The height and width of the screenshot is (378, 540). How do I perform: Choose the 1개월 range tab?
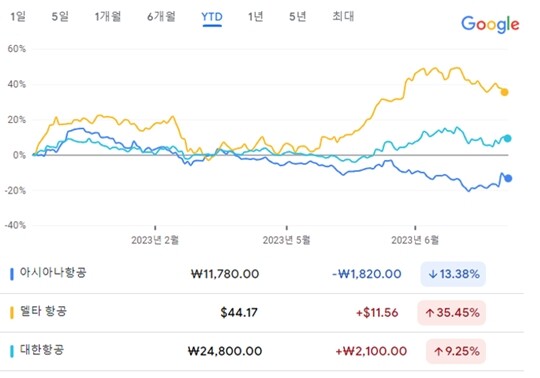(108, 17)
